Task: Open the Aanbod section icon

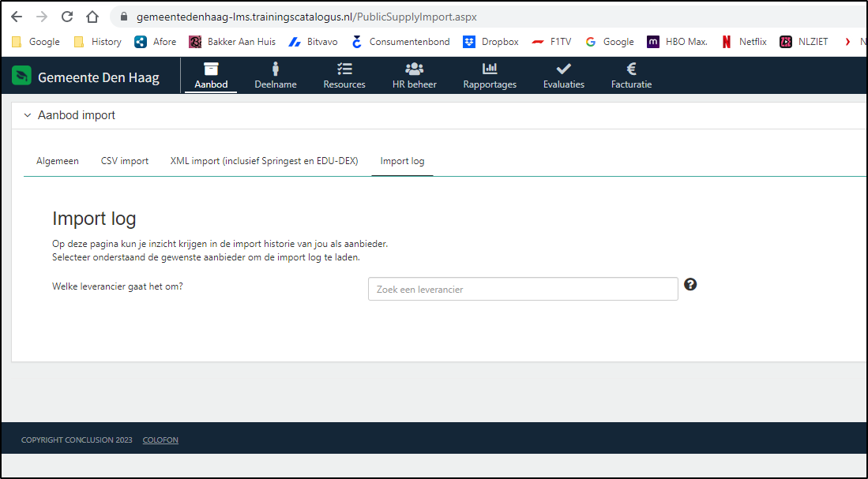Action: pos(210,68)
